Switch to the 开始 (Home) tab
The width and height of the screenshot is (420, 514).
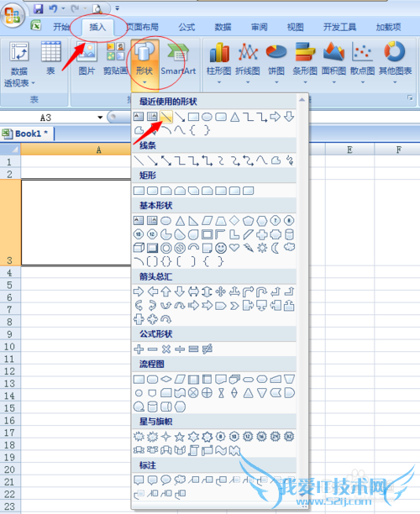click(61, 27)
